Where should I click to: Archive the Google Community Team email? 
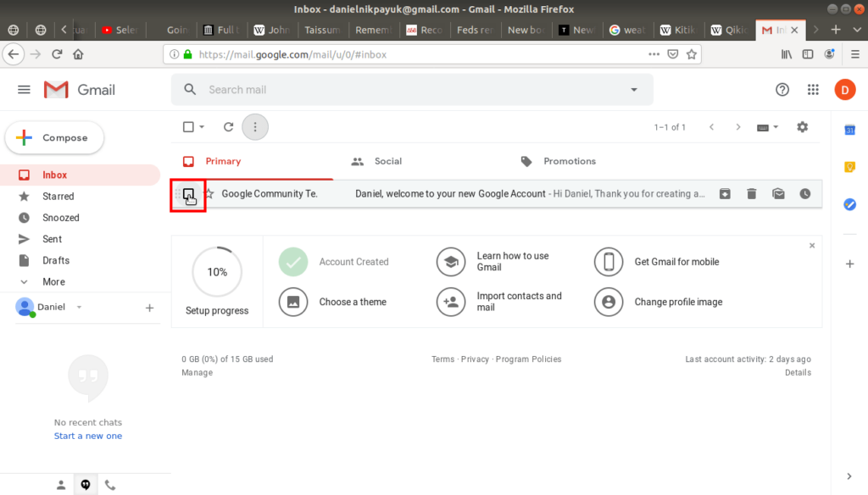(725, 194)
